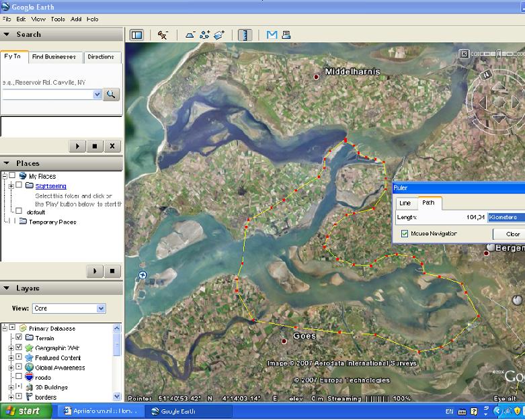Select the Add Path tool
The width and height of the screenshot is (525, 420).
tap(204, 35)
